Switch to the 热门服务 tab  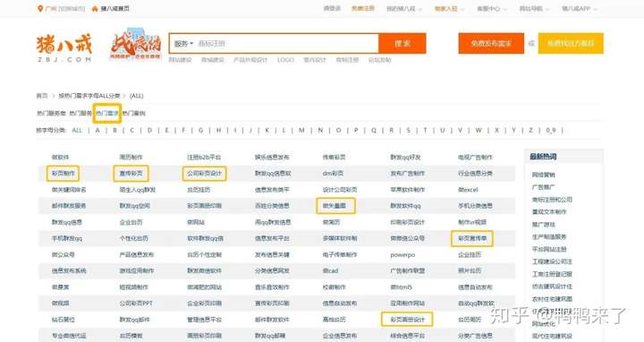pos(80,113)
